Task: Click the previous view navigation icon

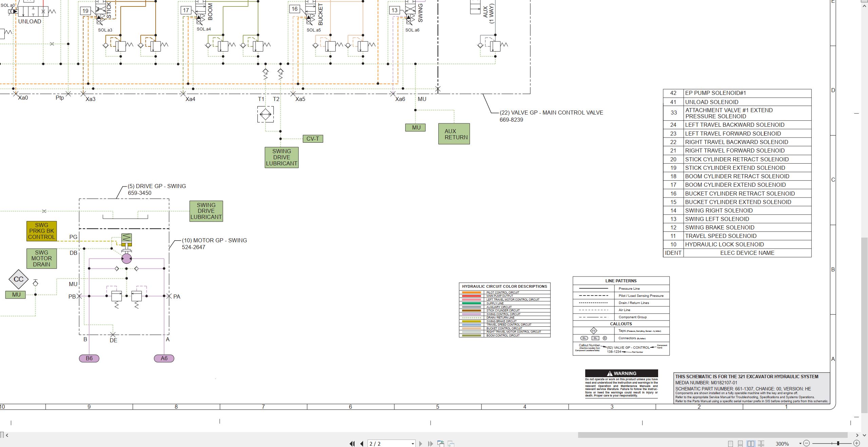Action: tap(441, 443)
